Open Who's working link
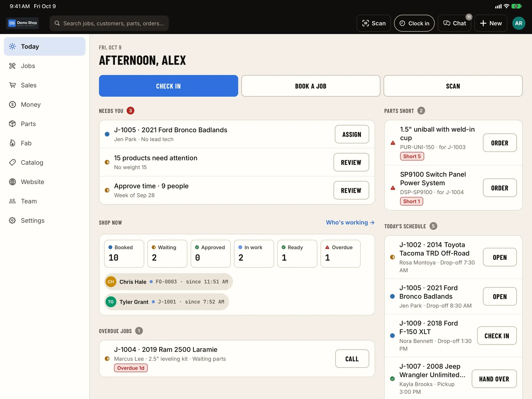Viewport: 532px width, 399px height. pos(350,222)
